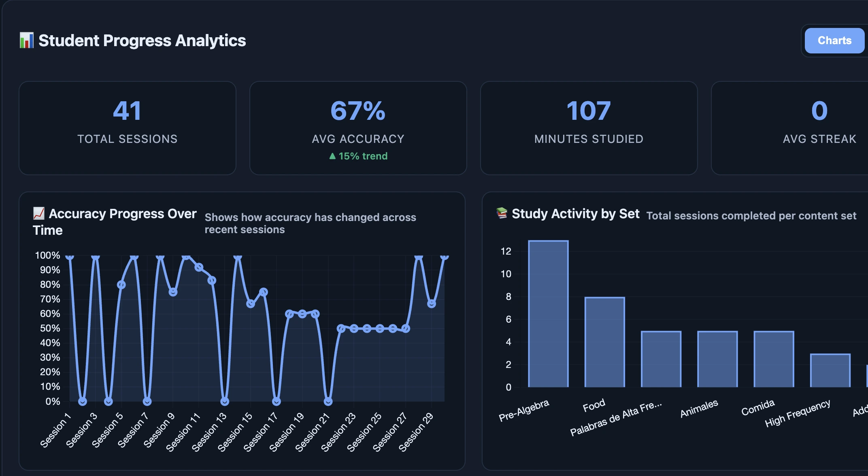Click the Session 1 data point on the line chart

[x=69, y=256]
